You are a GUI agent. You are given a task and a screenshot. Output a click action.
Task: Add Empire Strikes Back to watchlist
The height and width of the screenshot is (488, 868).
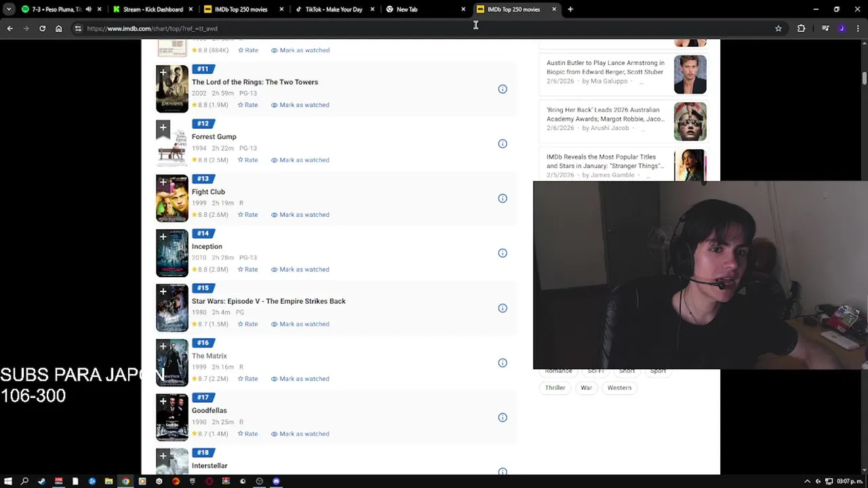tap(163, 292)
